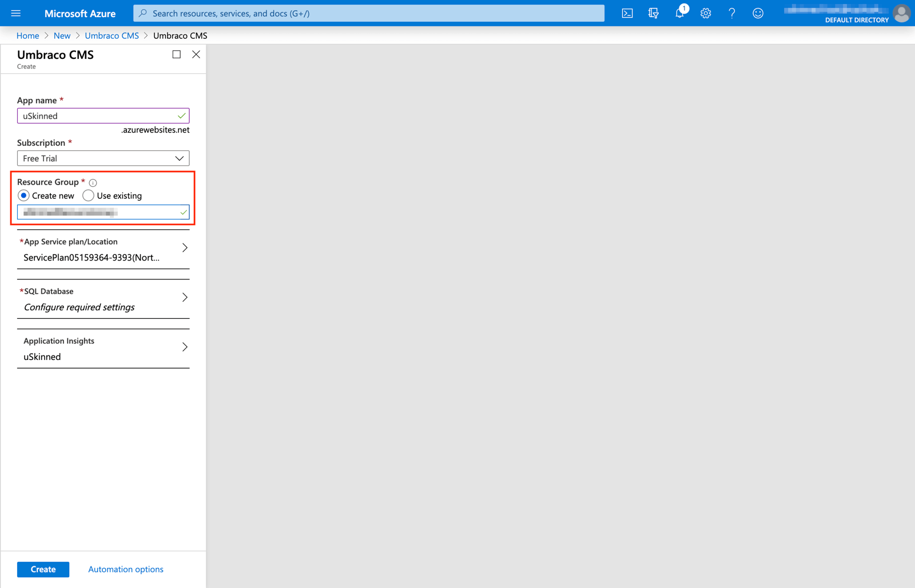Open the Subscription Free Trial dropdown
Image resolution: width=915 pixels, height=588 pixels.
[103, 158]
